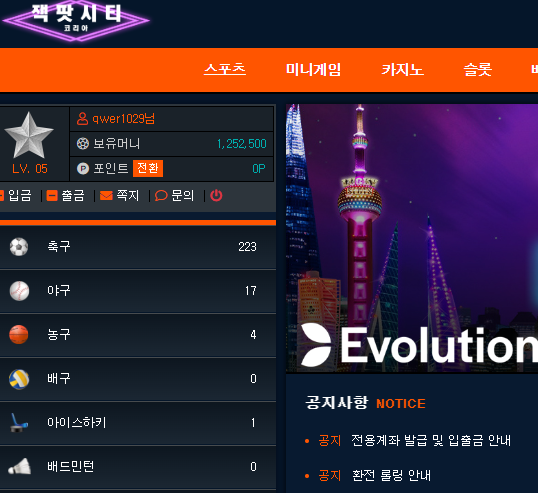Click the baseball icon next to 야구

19,291
